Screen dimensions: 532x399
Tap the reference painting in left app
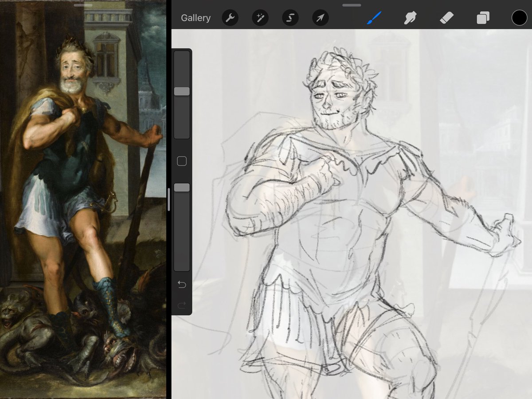(83, 199)
